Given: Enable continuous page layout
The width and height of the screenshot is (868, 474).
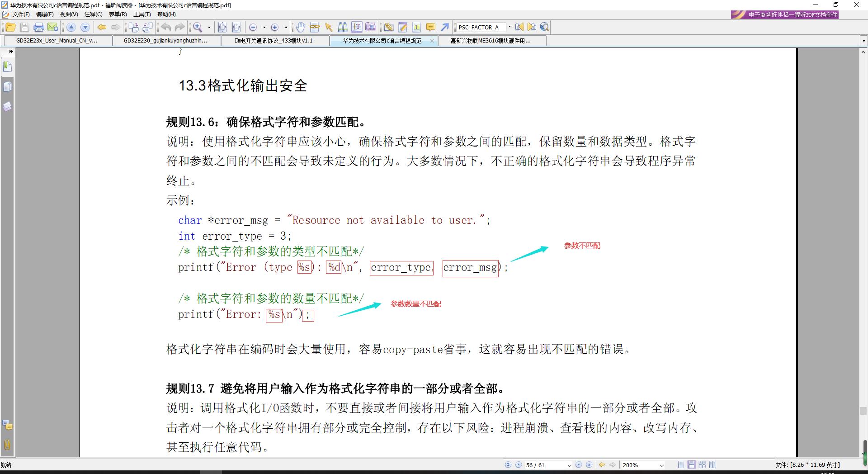Looking at the screenshot, I should [x=691, y=465].
